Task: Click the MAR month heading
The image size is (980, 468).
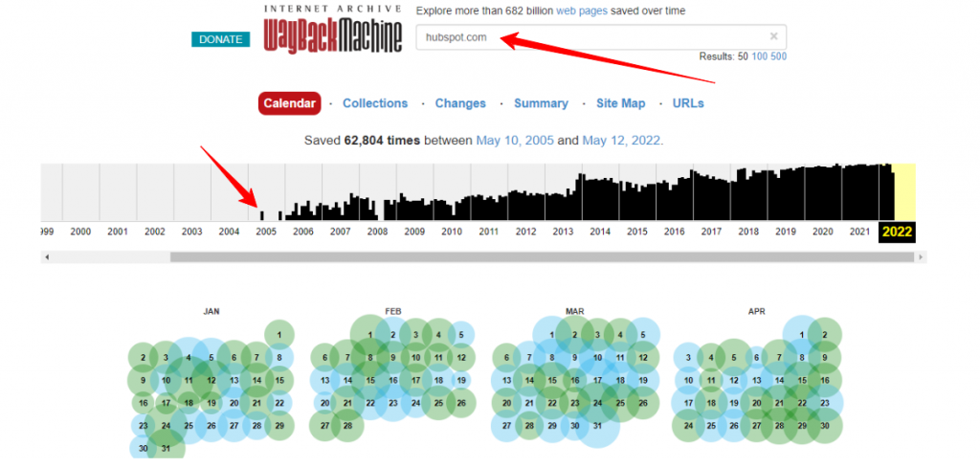Action: click(575, 310)
